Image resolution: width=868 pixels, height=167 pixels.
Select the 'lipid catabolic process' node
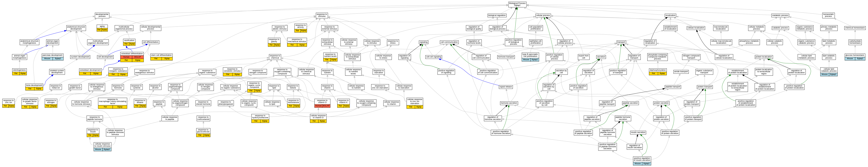[x=829, y=57]
